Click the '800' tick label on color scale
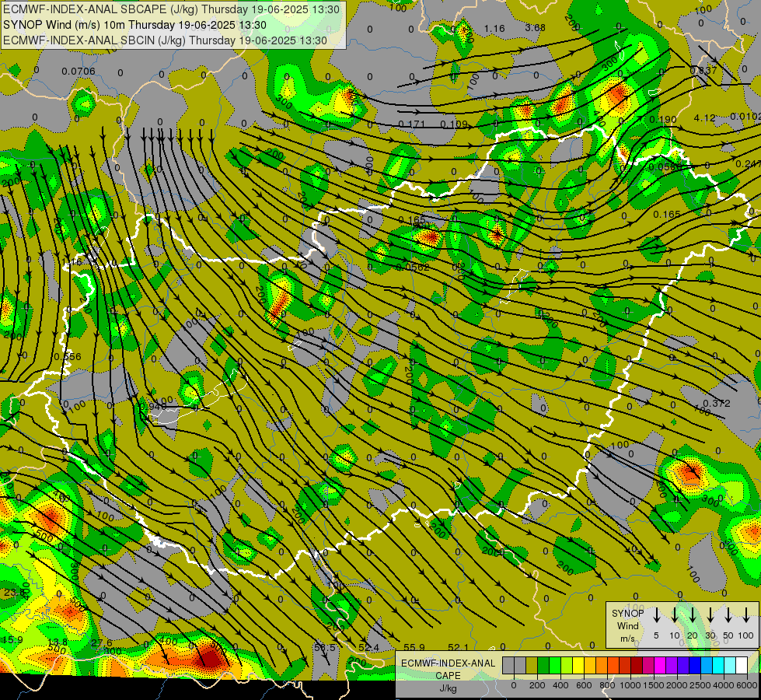This screenshot has height=700, width=761. click(607, 685)
